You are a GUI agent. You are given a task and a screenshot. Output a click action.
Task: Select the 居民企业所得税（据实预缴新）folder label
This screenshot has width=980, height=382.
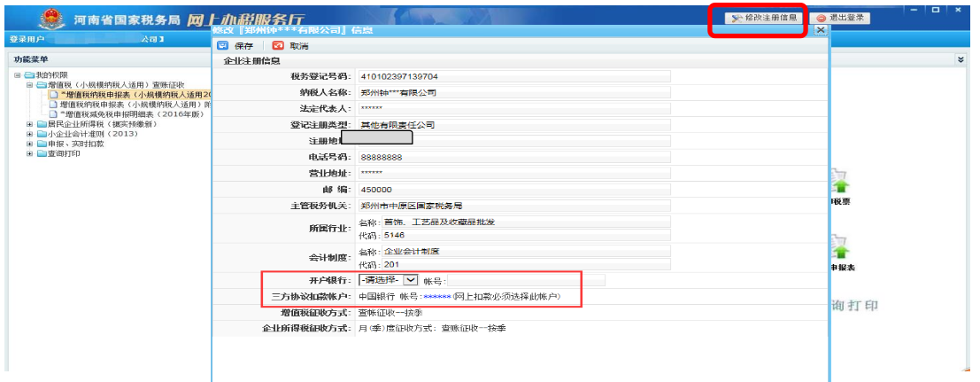point(102,124)
